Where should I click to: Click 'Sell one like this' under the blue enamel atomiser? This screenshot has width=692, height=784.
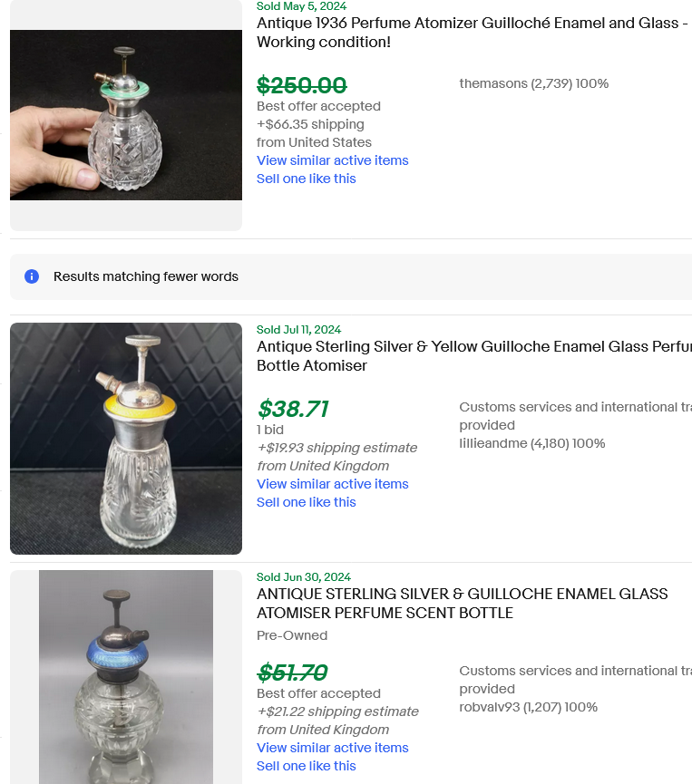coord(306,766)
